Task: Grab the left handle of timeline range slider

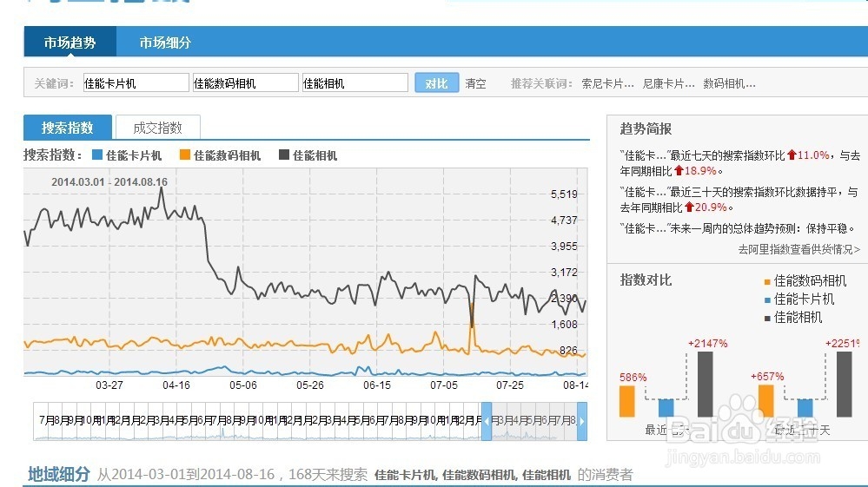Action: [487, 421]
